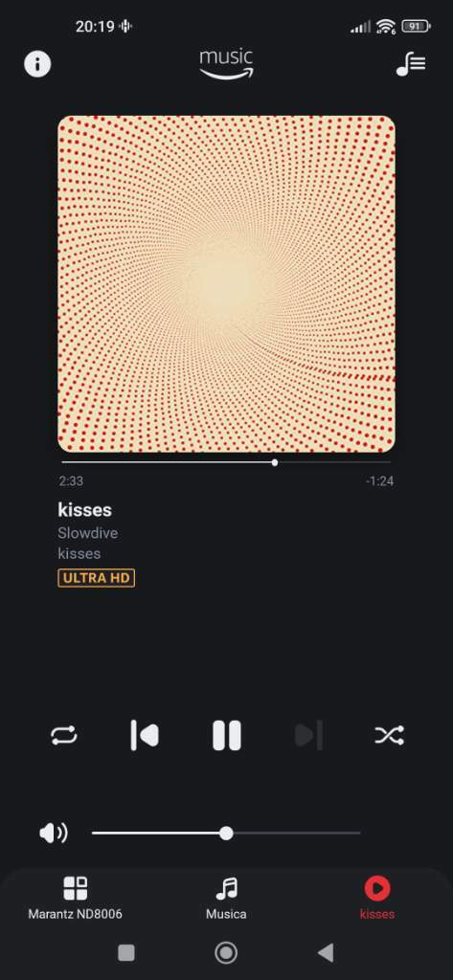Open the artist Slowdive link
This screenshot has width=453, height=980.
click(87, 533)
